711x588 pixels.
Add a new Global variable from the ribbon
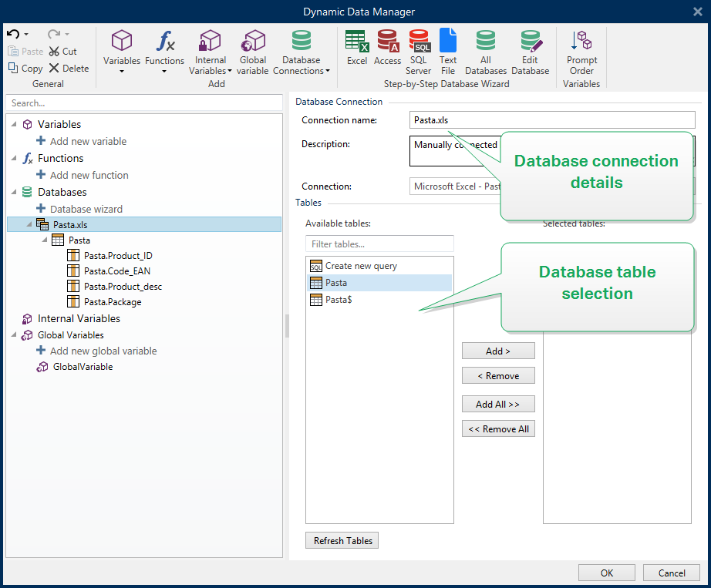[253, 50]
